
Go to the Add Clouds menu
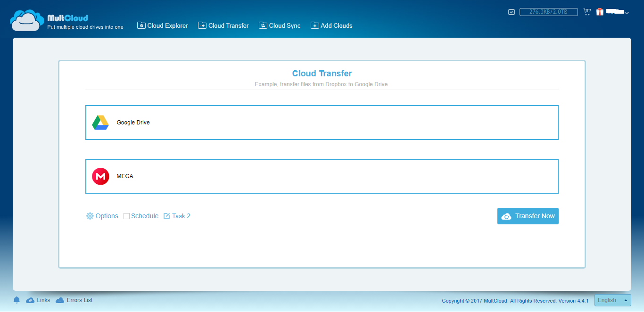coord(331,25)
